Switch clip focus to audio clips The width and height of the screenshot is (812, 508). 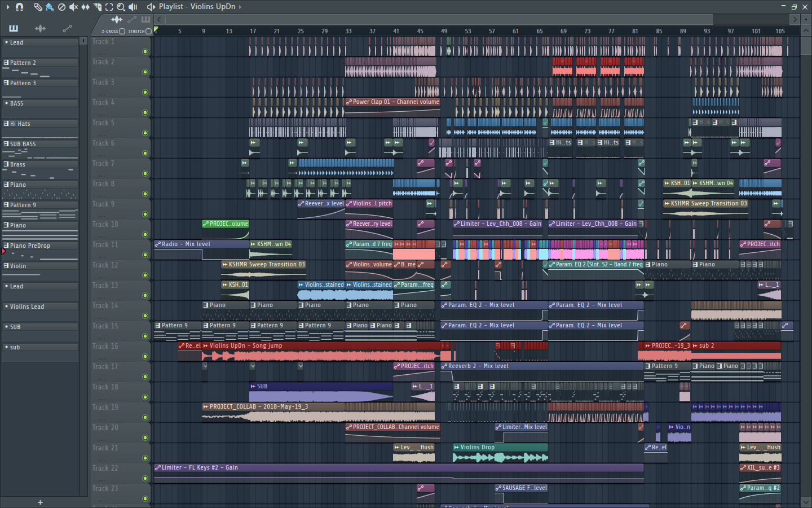pos(117,19)
